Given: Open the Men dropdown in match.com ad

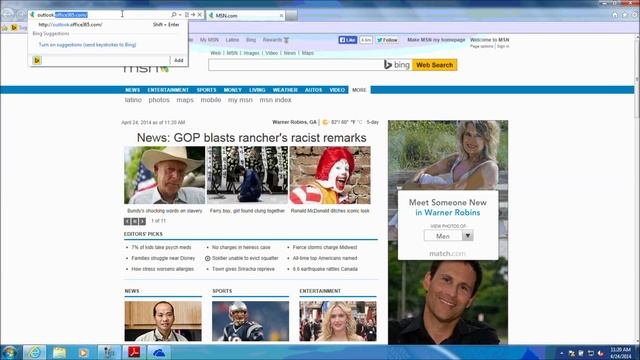Looking at the screenshot, I should 449,236.
